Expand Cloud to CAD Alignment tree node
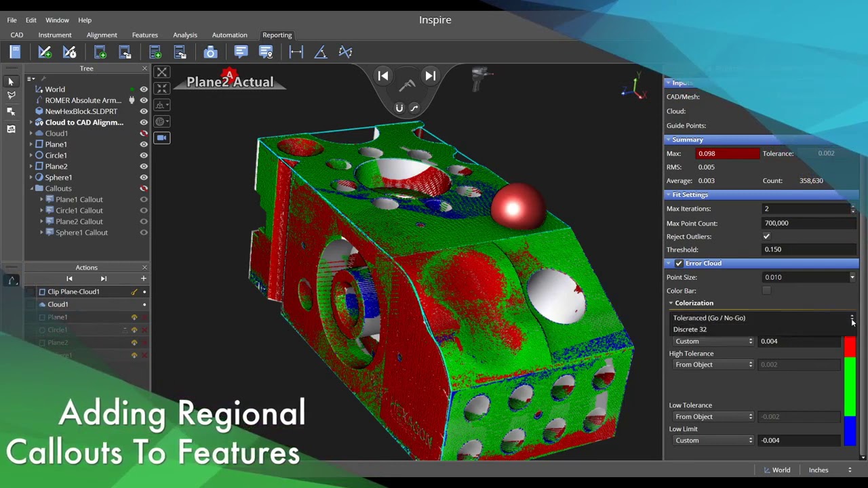This screenshot has width=868, height=488. coord(31,123)
